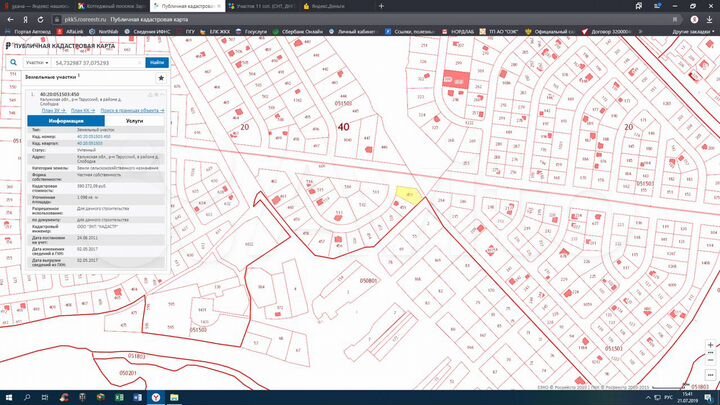Switch to the 'Услуги' tab
The height and width of the screenshot is (405, 720).
pyautogui.click(x=134, y=119)
